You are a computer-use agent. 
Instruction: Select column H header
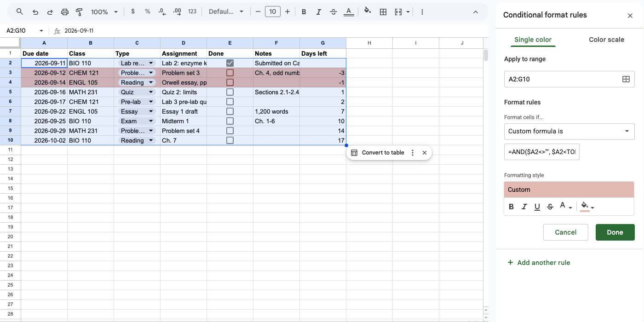click(x=369, y=43)
